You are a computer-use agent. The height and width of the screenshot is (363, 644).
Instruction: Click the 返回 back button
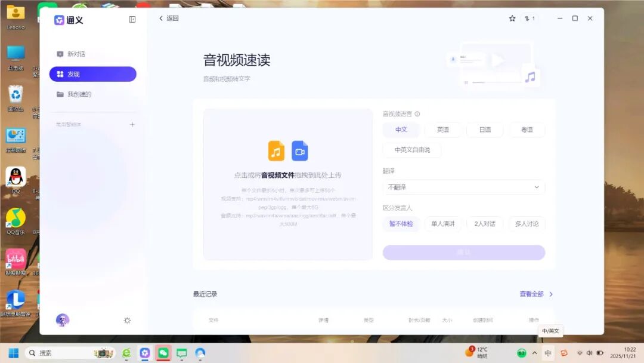click(x=168, y=19)
